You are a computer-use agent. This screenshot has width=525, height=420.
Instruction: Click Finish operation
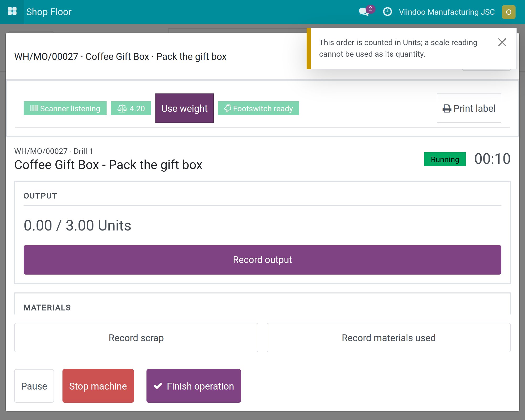(x=194, y=386)
